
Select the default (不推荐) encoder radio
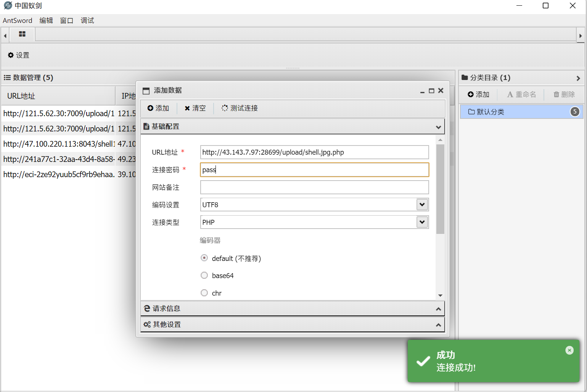coord(204,258)
